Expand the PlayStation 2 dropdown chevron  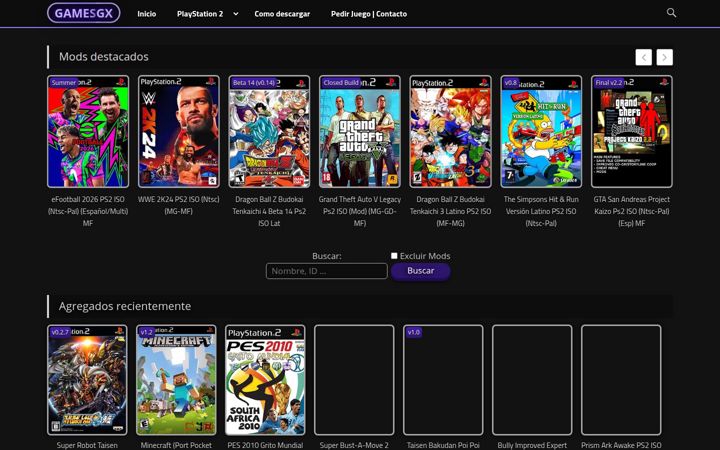click(236, 14)
